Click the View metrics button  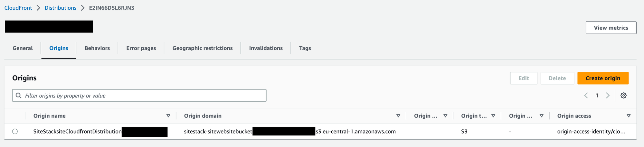coord(611,28)
